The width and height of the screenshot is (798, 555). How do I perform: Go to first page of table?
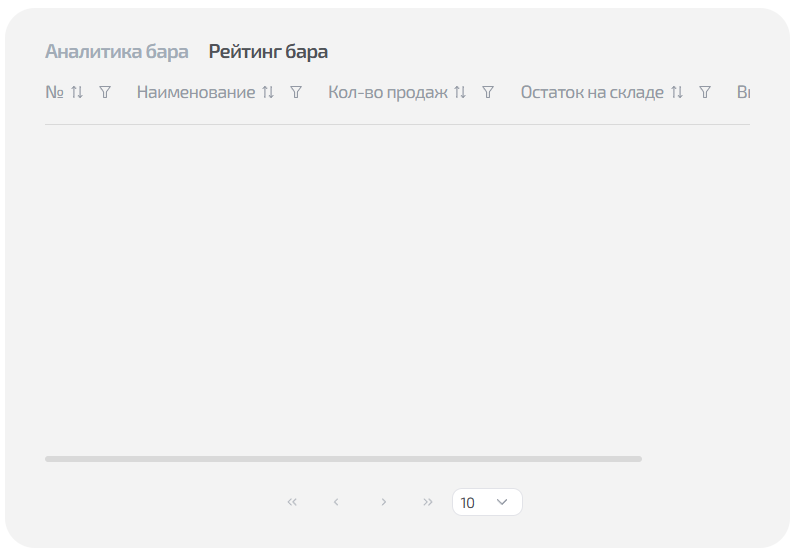(292, 502)
